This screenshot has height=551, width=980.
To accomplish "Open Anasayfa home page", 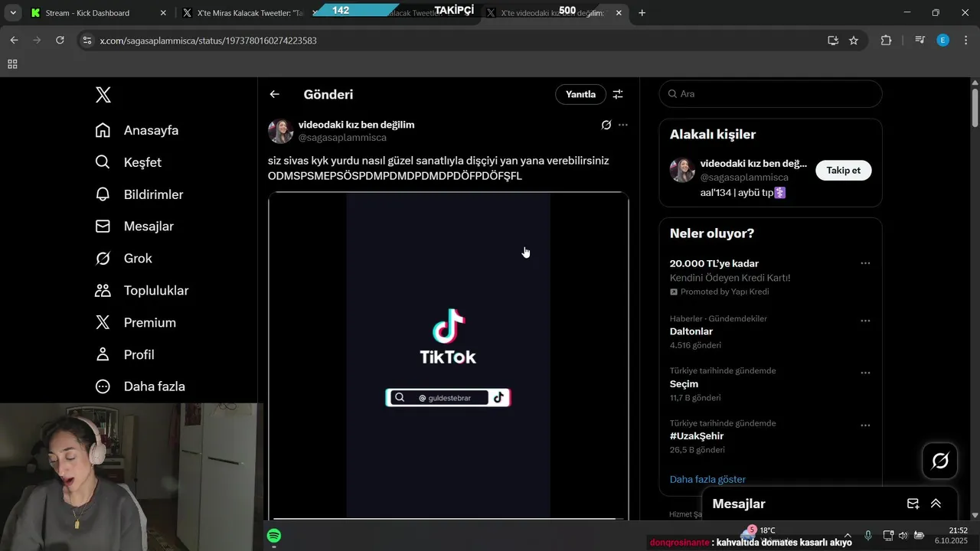I will point(137,130).
